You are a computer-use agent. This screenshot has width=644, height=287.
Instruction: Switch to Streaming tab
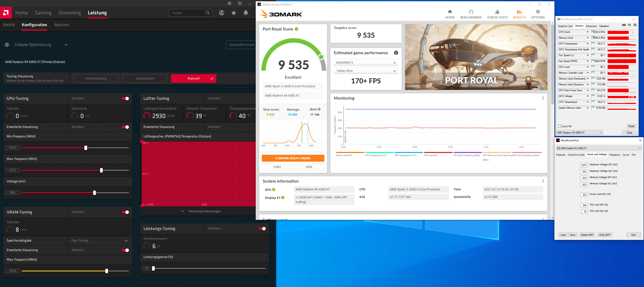(69, 13)
